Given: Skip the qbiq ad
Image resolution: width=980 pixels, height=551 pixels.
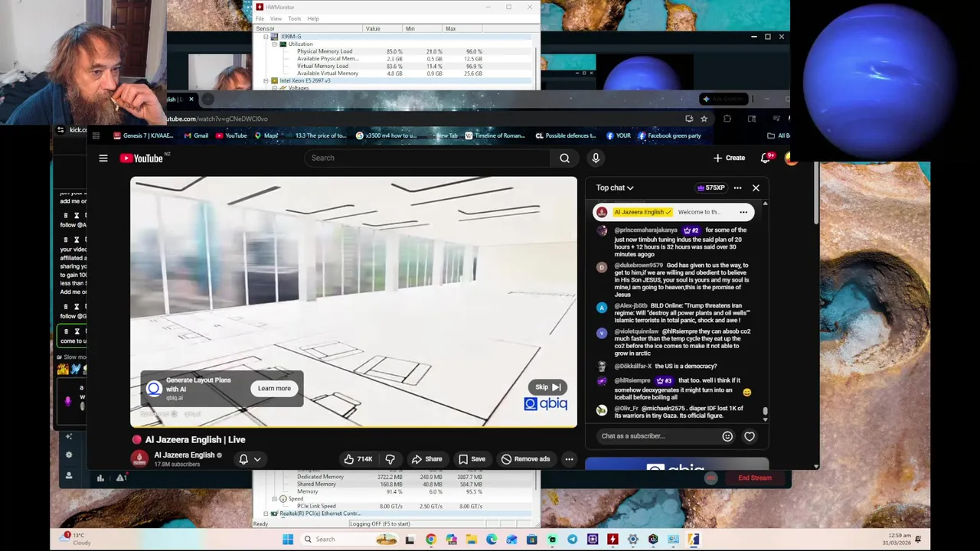Looking at the screenshot, I should pos(547,387).
